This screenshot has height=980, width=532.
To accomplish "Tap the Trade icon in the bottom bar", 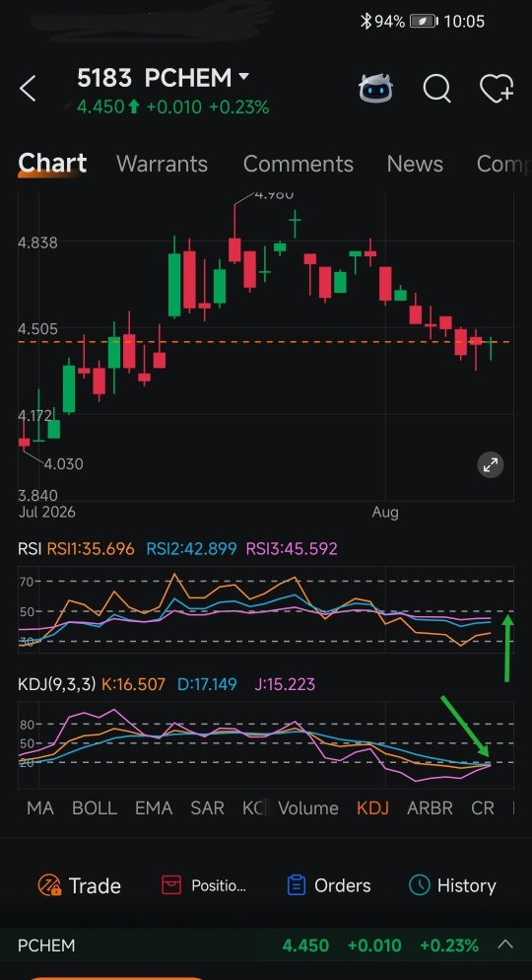I will (x=50, y=885).
